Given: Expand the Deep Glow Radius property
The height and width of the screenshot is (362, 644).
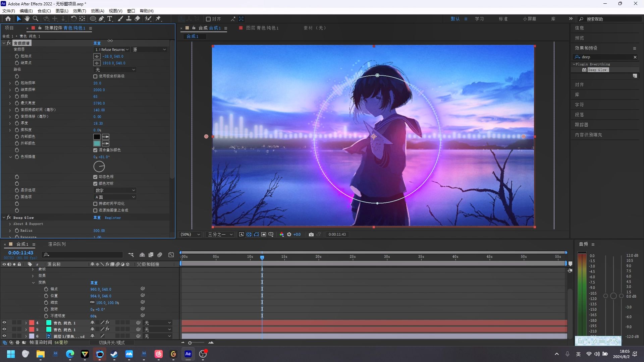Looking at the screenshot, I should 10,231.
